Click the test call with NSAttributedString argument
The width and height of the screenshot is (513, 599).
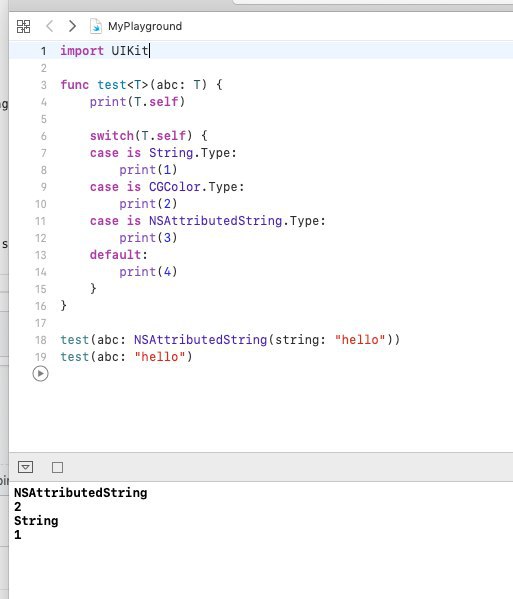pos(230,340)
